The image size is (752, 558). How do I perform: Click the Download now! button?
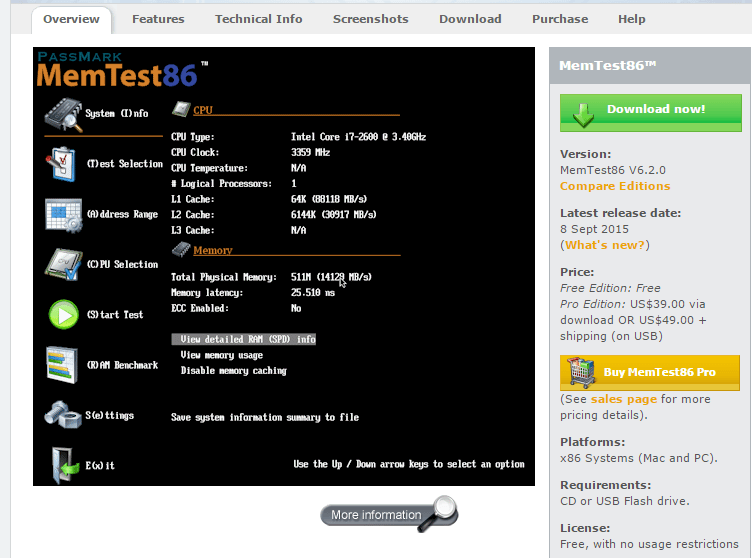click(651, 113)
